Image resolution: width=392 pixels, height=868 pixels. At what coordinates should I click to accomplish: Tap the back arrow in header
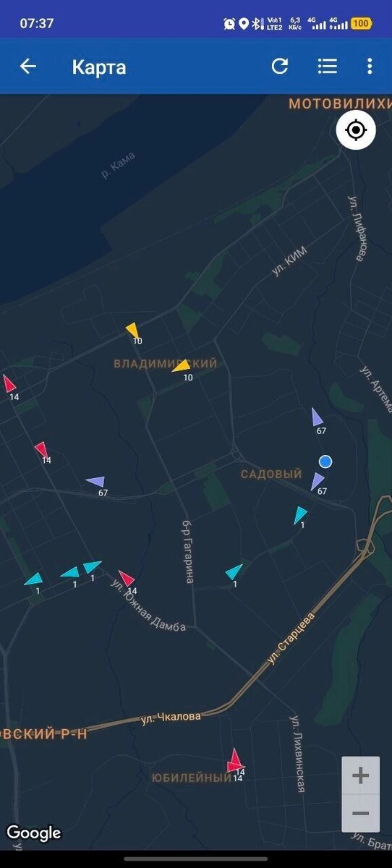(27, 67)
